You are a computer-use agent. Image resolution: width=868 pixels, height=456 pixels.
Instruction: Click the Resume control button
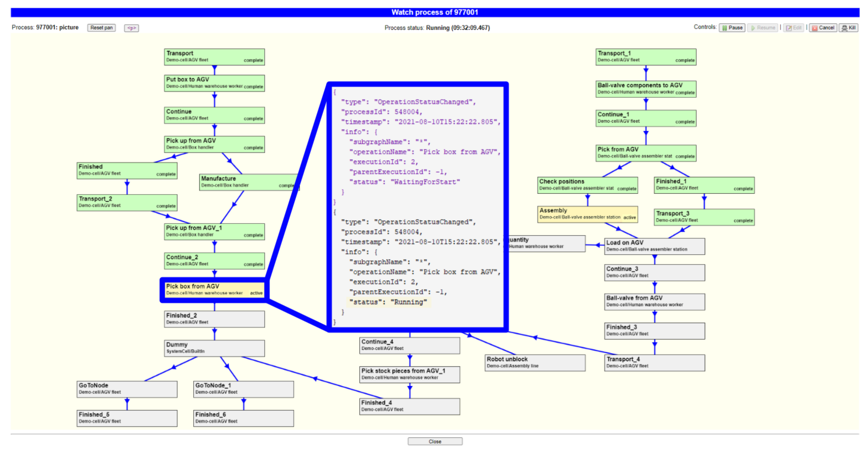(762, 28)
